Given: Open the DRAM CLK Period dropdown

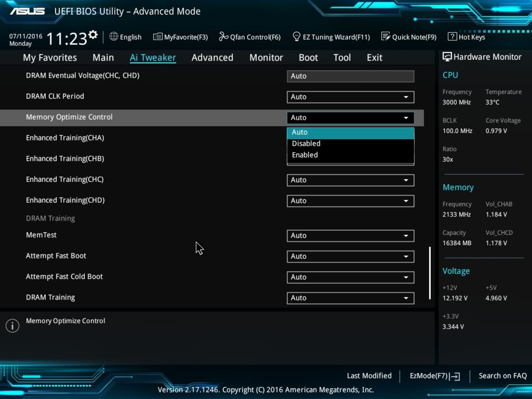Looking at the screenshot, I should 350,97.
